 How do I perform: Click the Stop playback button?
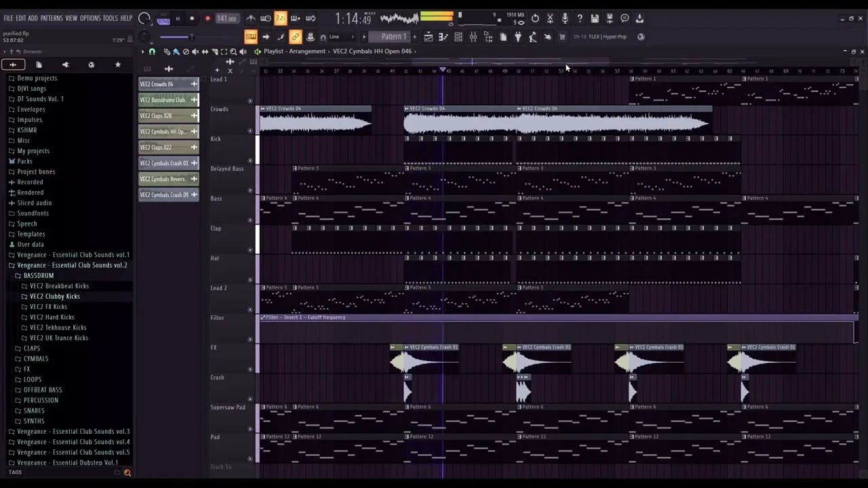point(192,18)
